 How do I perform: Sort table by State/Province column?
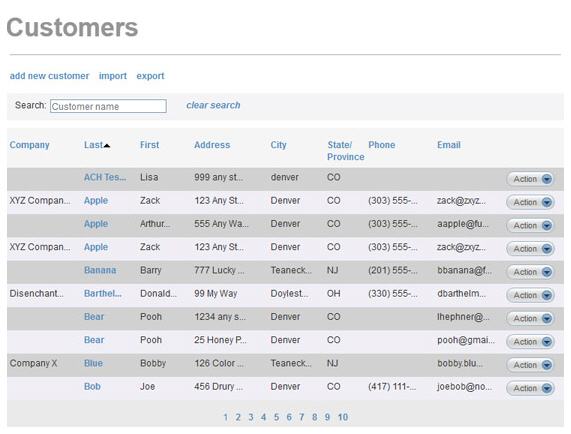(345, 151)
